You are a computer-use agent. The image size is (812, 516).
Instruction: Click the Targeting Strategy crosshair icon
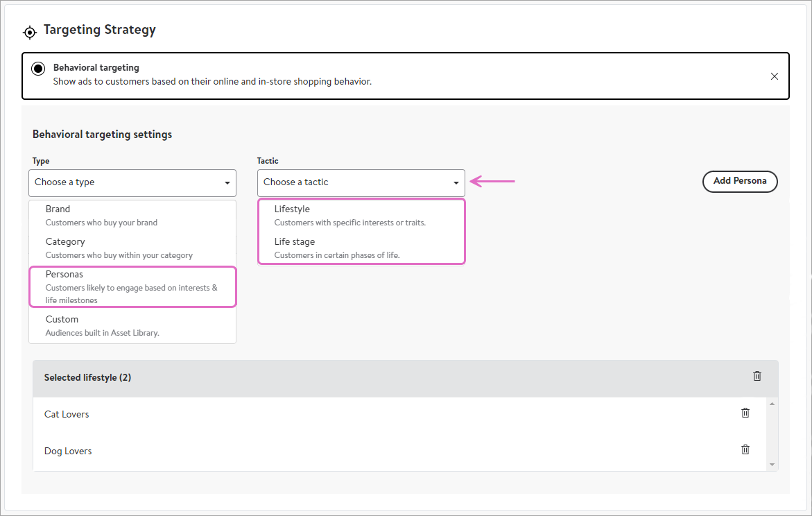coord(29,32)
